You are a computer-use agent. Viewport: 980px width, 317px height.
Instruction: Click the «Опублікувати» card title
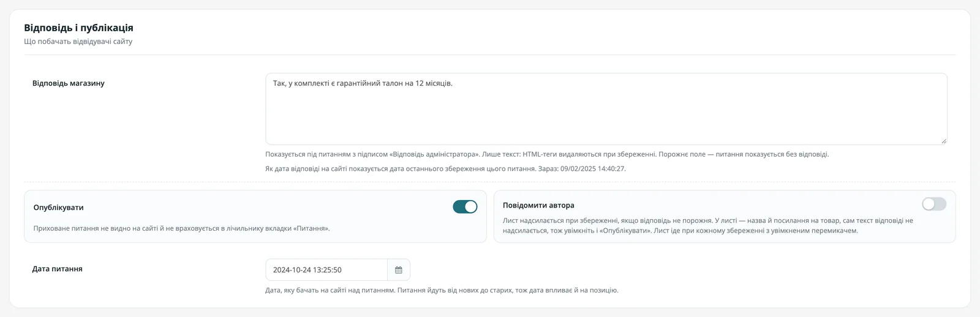click(59, 207)
